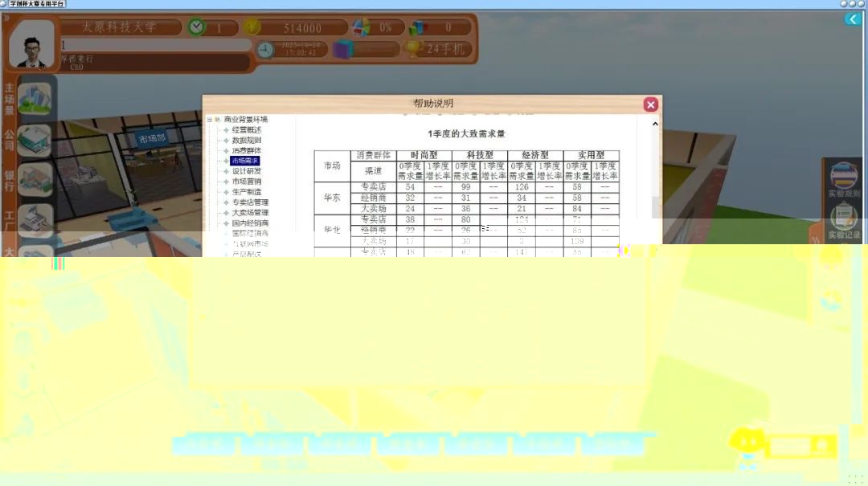Viewport: 868px width, 486px height.
Task: Click the 太原科技大学 name label
Action: point(119,27)
